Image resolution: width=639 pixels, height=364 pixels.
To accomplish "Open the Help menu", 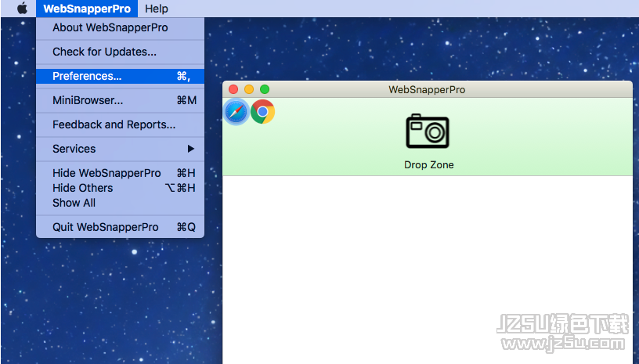I will (x=157, y=9).
